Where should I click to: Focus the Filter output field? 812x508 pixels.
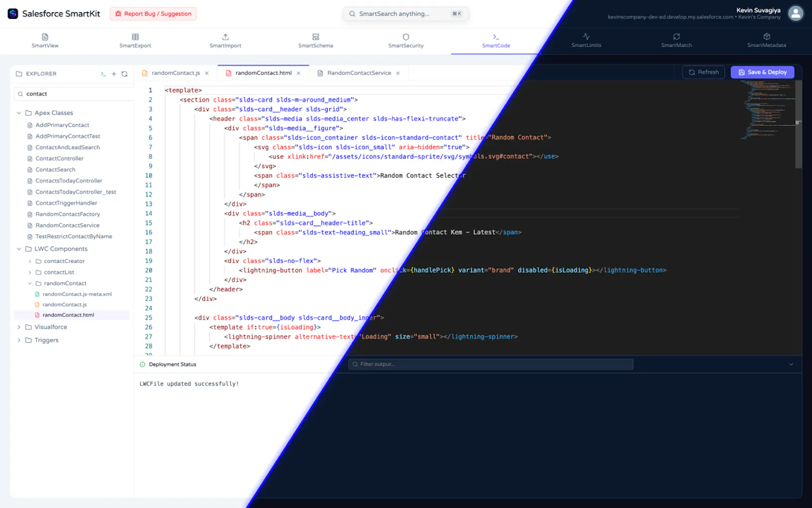[491, 364]
